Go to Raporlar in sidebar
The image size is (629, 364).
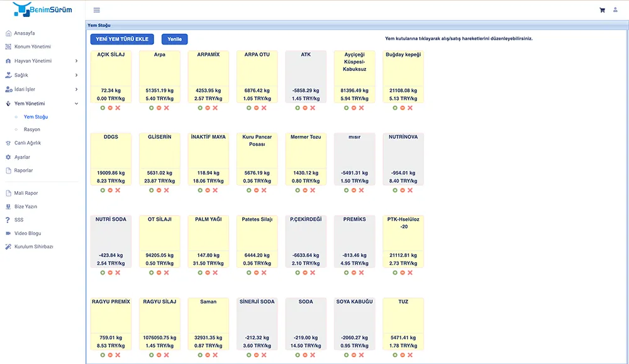pos(23,170)
